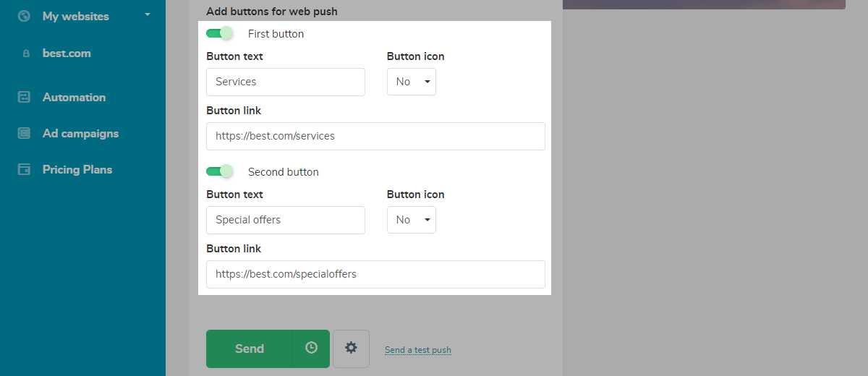Screen dimensions: 868x376
Task: Disable the Second button toggle
Action: click(x=220, y=171)
